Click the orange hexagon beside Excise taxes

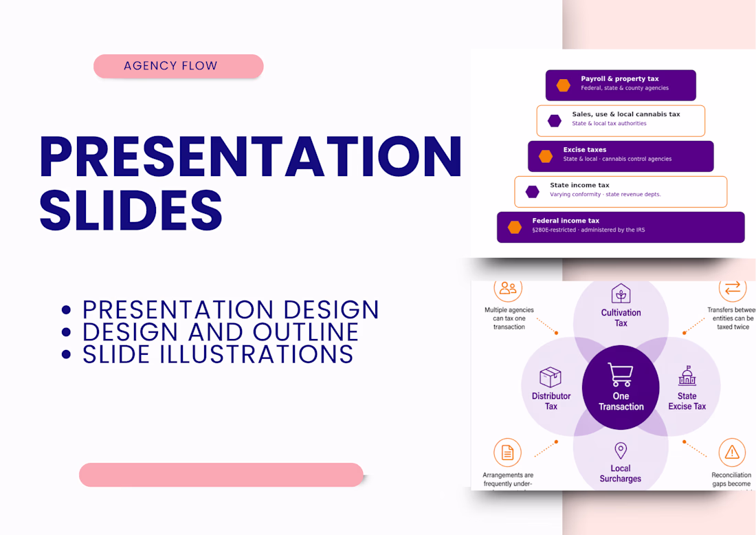[x=545, y=156]
